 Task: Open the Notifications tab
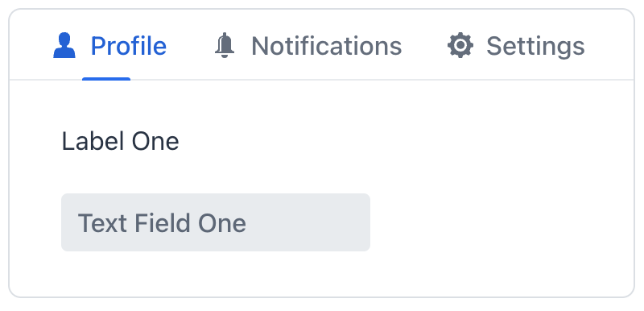coord(308,46)
